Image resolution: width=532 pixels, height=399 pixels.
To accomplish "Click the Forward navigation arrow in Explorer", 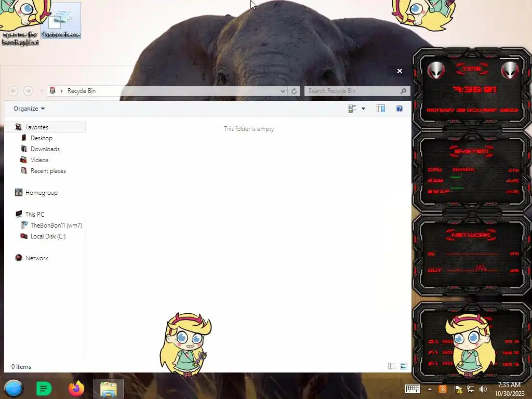I will click(x=28, y=91).
